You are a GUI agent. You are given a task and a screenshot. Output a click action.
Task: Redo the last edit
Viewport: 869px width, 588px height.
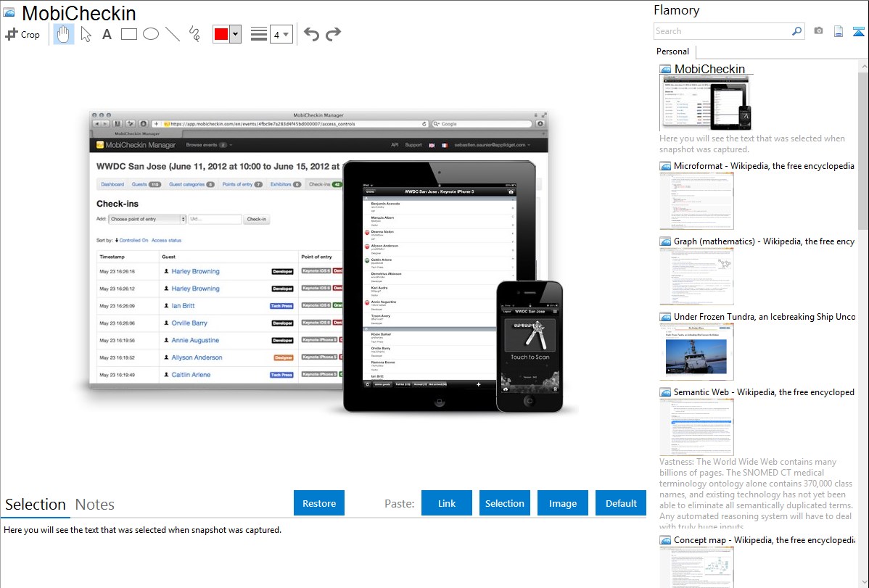(333, 34)
